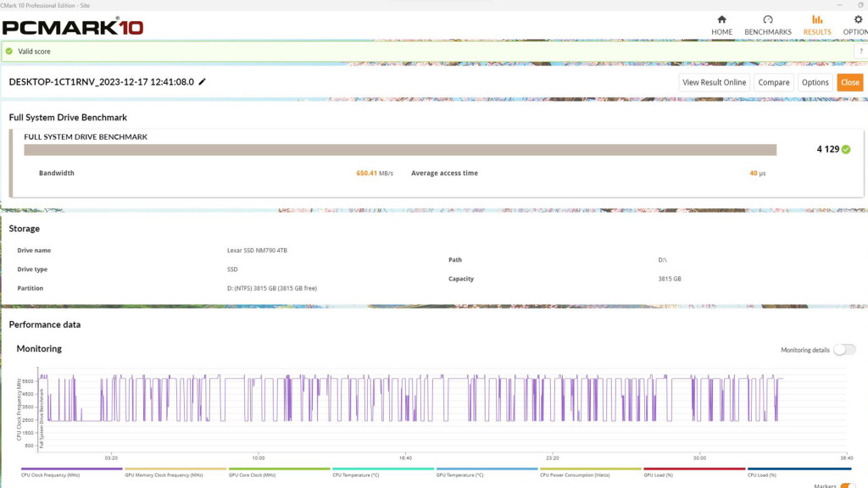Click the Average access time label
The image size is (868, 488).
(444, 173)
